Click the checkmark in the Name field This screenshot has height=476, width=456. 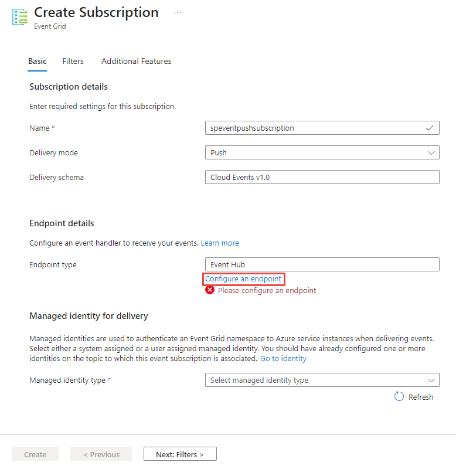coord(429,128)
